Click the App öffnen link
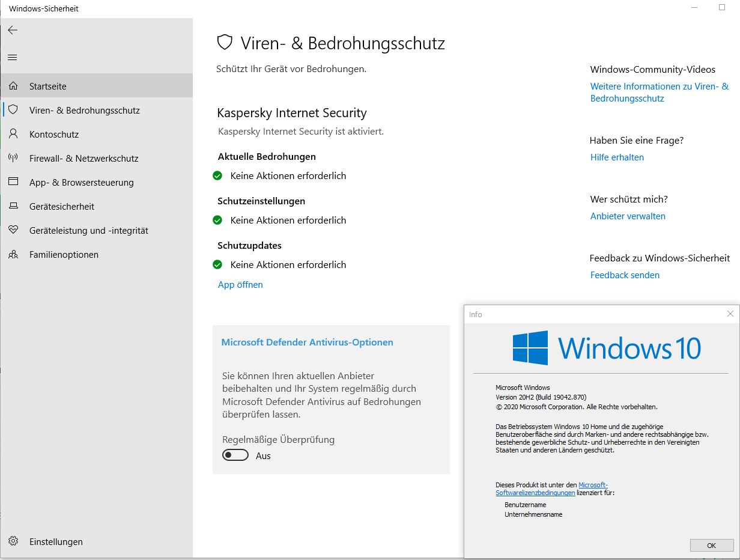Viewport: 740px width, 560px height. (240, 285)
